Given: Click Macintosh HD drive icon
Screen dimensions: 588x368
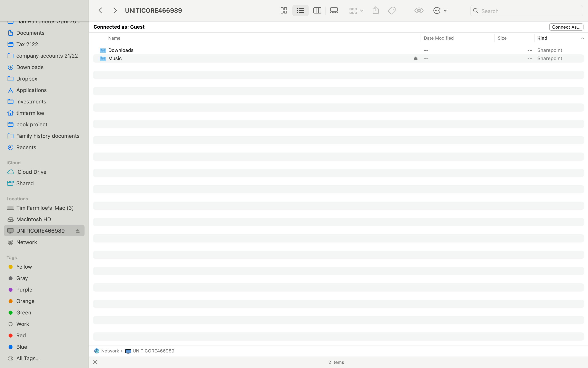Looking at the screenshot, I should [10, 219].
